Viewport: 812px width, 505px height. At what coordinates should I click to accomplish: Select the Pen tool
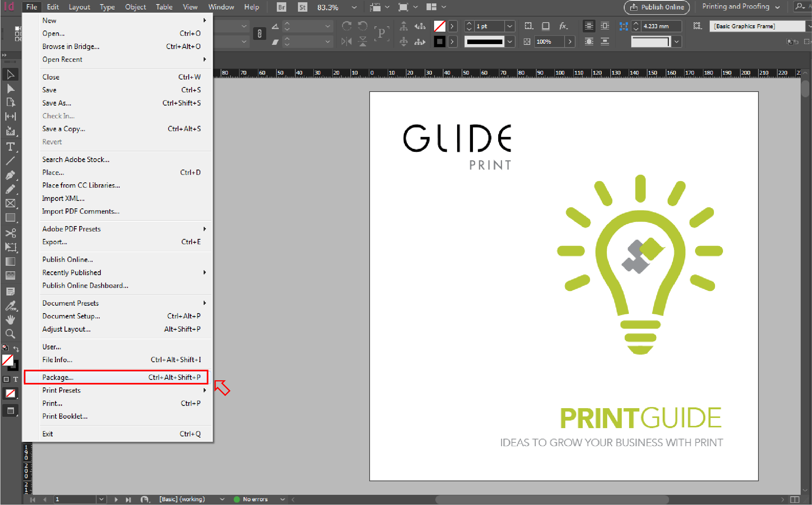pos(11,175)
